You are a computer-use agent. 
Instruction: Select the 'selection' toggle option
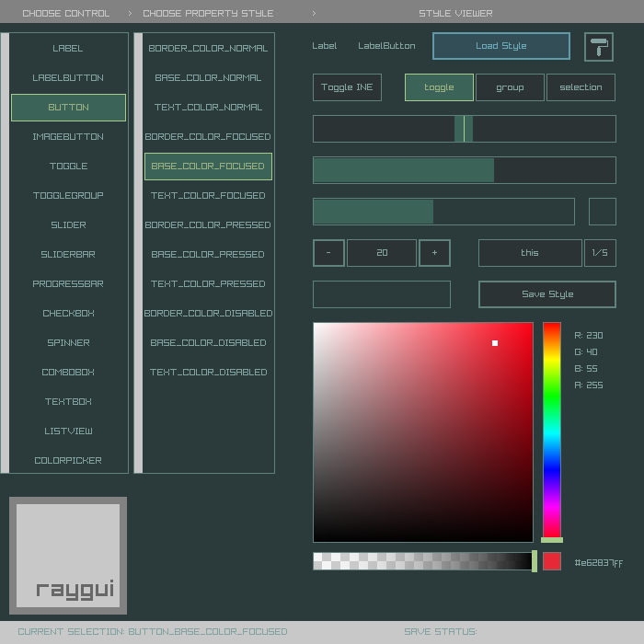click(x=581, y=87)
